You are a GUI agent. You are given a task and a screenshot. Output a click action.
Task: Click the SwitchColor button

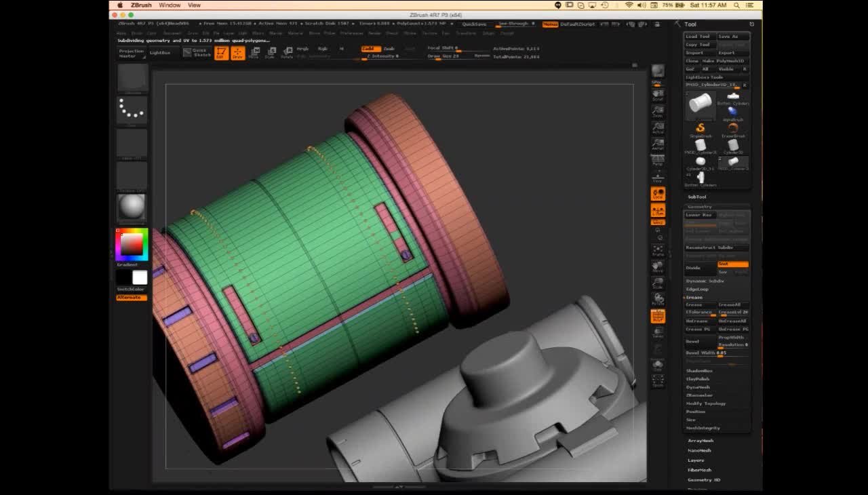click(132, 290)
